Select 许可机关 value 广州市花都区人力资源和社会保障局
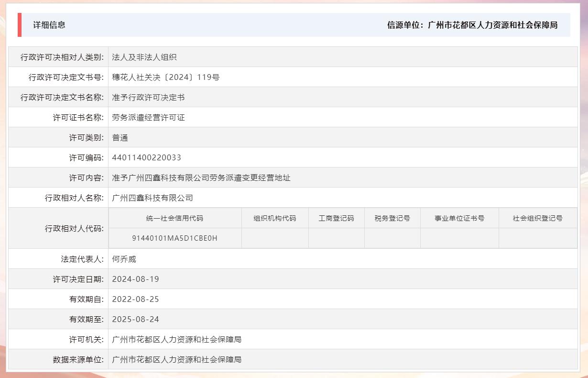588x378 pixels. [177, 339]
